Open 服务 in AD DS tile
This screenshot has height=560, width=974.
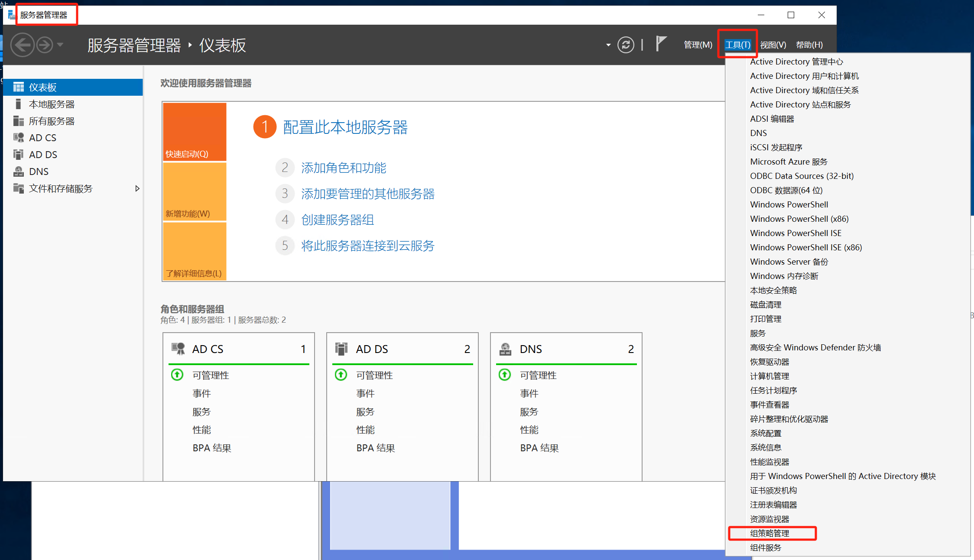365,411
